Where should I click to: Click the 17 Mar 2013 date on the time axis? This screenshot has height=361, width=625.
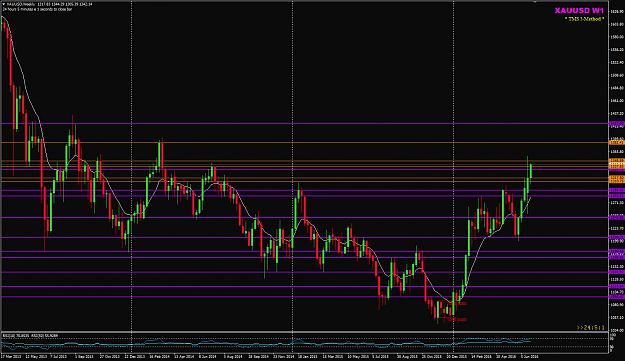click(x=11, y=357)
